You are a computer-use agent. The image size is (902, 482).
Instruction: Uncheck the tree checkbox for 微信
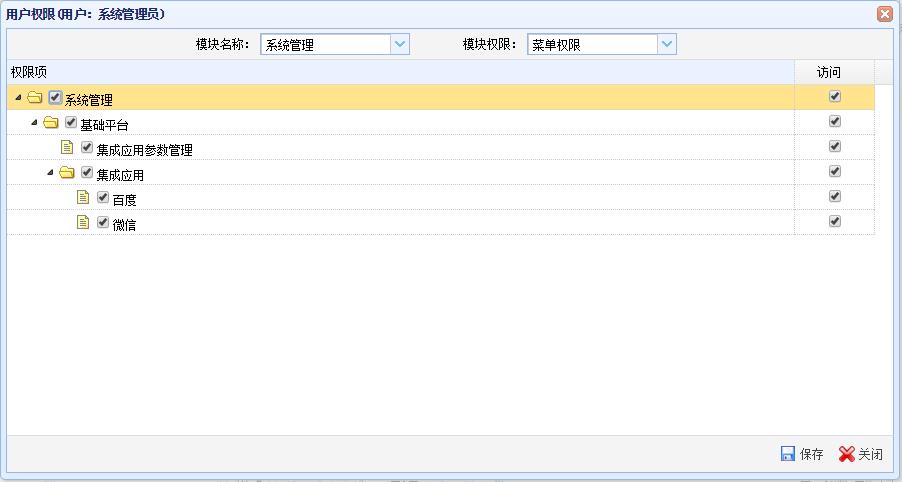click(x=103, y=222)
